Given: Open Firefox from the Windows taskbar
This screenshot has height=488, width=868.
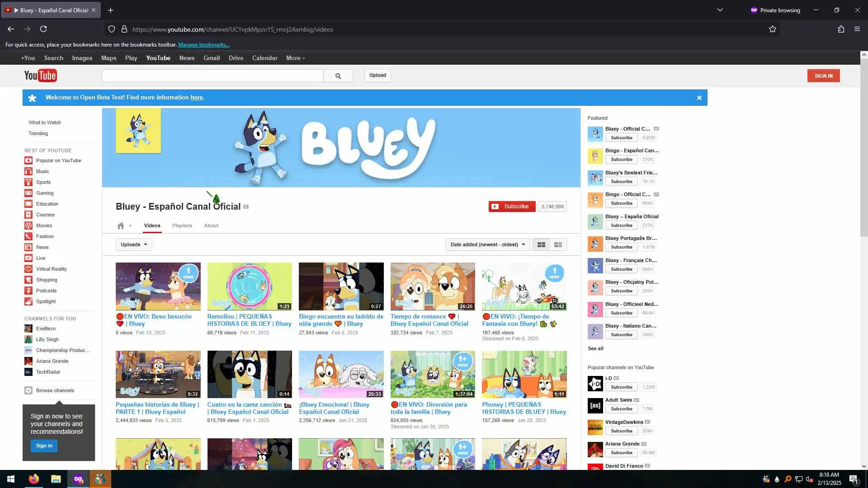Looking at the screenshot, I should coord(34,479).
